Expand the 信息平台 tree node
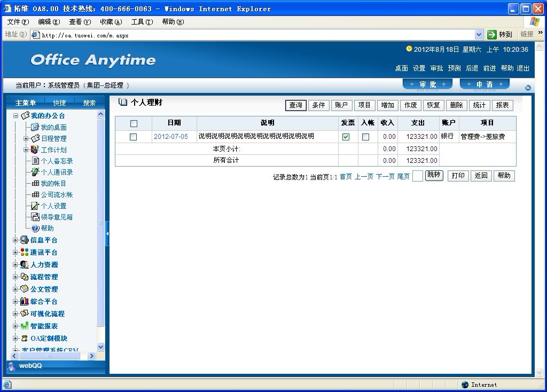 click(x=15, y=240)
